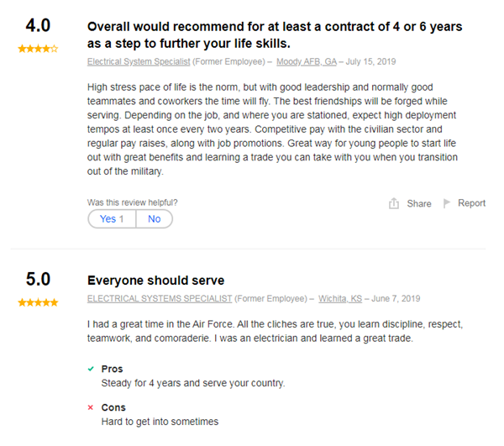Click the Share icon on first review
The width and height of the screenshot is (504, 446).
pyautogui.click(x=394, y=204)
